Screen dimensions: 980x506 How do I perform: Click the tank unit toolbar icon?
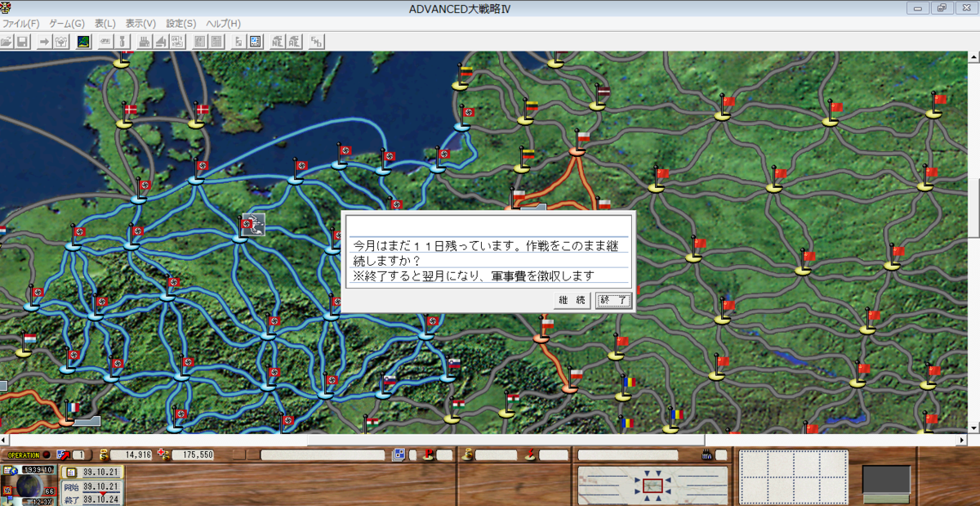click(105, 41)
